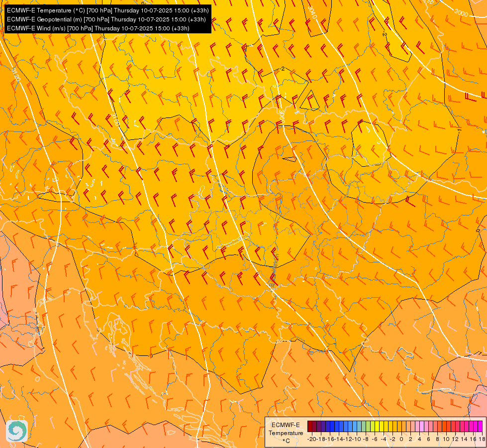Click the -18 legend tick label
The width and height of the screenshot is (487, 448).
tap(321, 439)
